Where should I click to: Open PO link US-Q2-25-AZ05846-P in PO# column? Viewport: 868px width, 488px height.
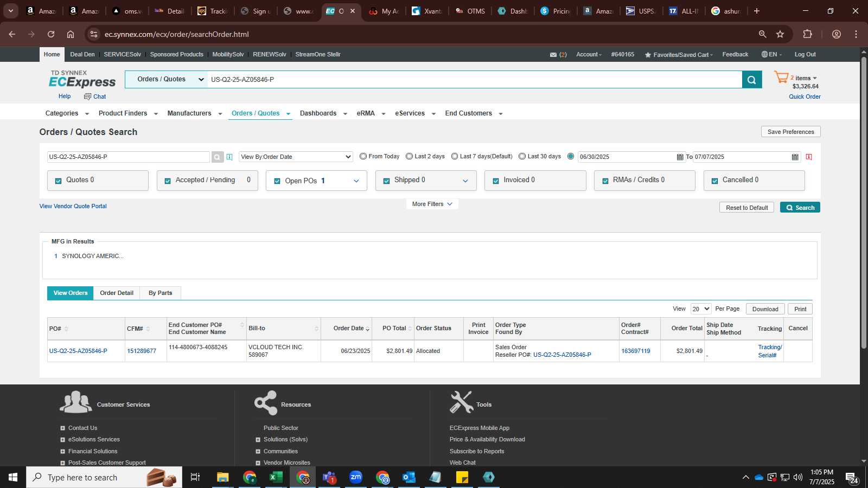78,351
